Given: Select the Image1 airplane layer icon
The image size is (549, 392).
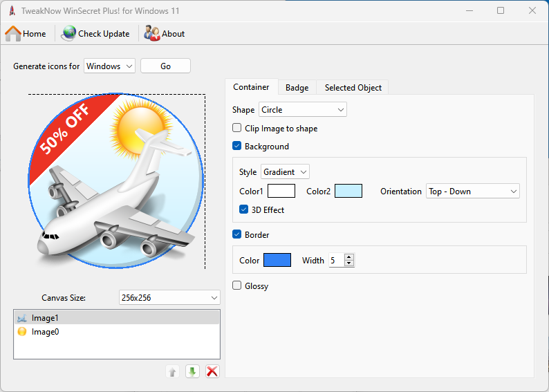Looking at the screenshot, I should [22, 318].
